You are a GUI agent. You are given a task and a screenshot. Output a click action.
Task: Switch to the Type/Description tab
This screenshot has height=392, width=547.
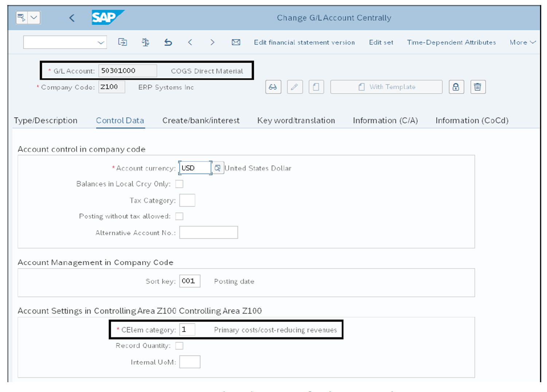tap(46, 121)
